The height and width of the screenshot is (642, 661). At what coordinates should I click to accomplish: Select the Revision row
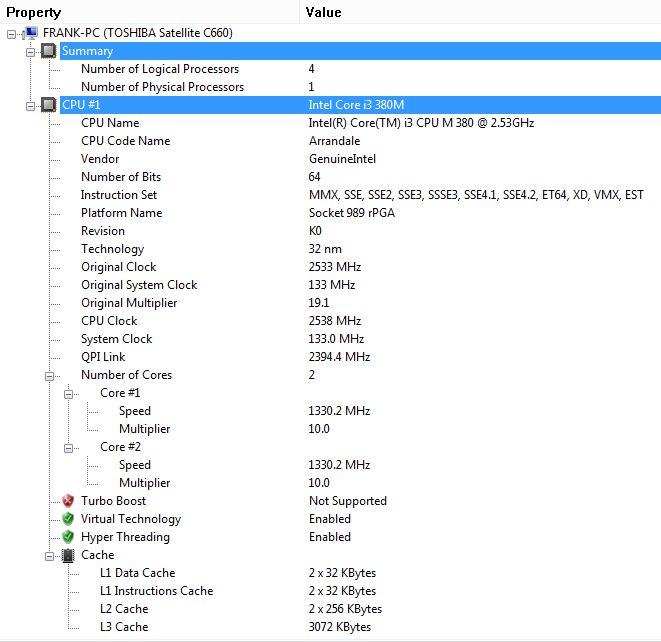coord(330,231)
